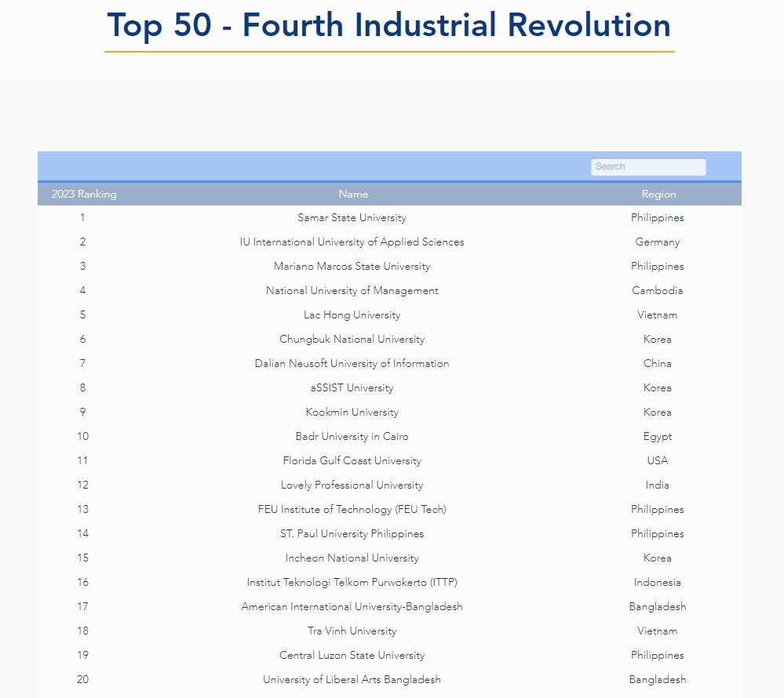Click Chungbuk National University name
Viewport: 784px width, 698px height.
352,340
